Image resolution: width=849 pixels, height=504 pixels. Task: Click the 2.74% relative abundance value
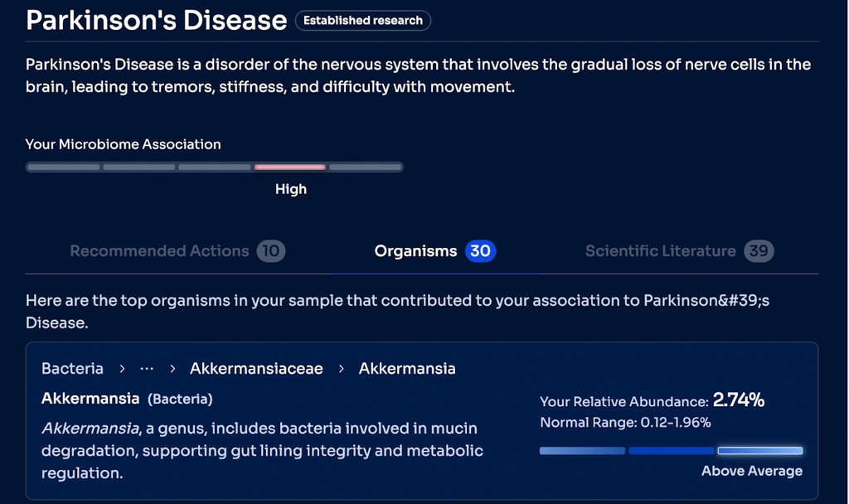pos(739,400)
